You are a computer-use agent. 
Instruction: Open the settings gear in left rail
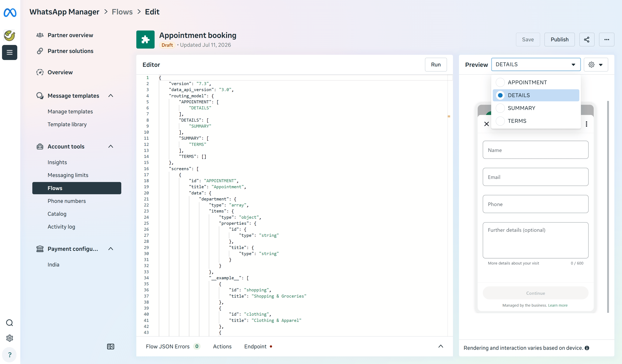pos(10,338)
